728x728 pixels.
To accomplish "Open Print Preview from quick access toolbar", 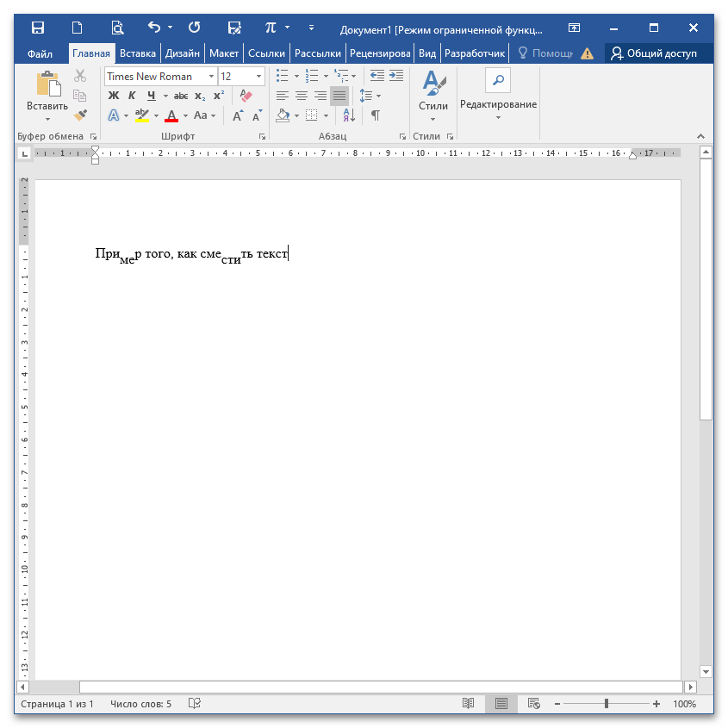I will [117, 28].
